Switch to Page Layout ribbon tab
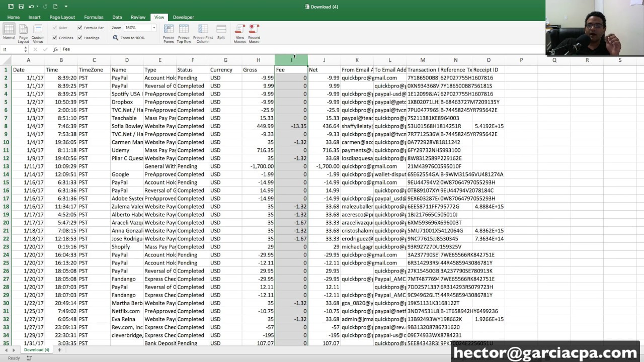This screenshot has height=362, width=644. coord(62,17)
